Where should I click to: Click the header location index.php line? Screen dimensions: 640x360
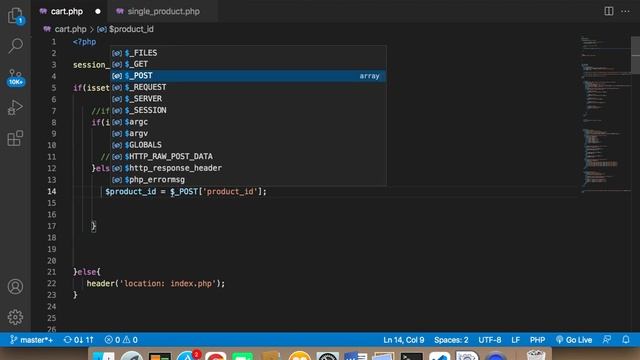coord(156,283)
